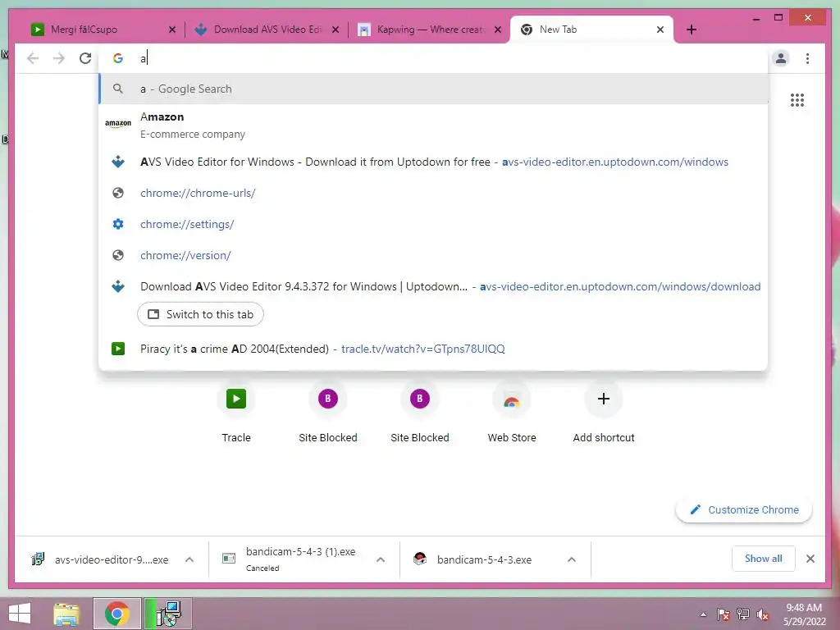Click the installer icon in the taskbar
Screen dimensions: 840x630
pyautogui.click(x=168, y=614)
